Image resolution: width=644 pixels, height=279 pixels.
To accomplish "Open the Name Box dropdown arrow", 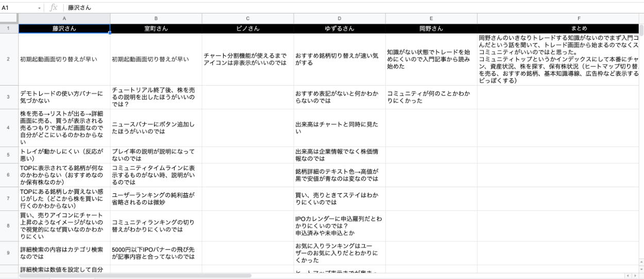I will pyautogui.click(x=40, y=8).
